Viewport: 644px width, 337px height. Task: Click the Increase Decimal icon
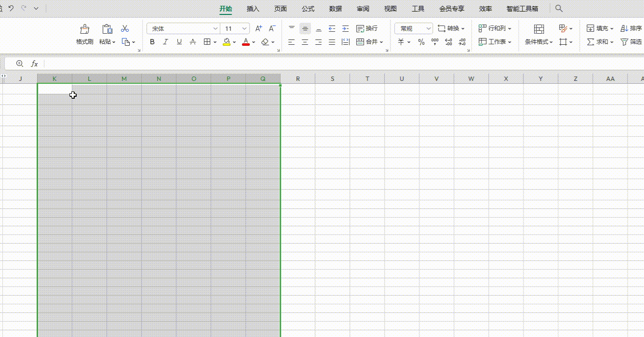pyautogui.click(x=449, y=42)
